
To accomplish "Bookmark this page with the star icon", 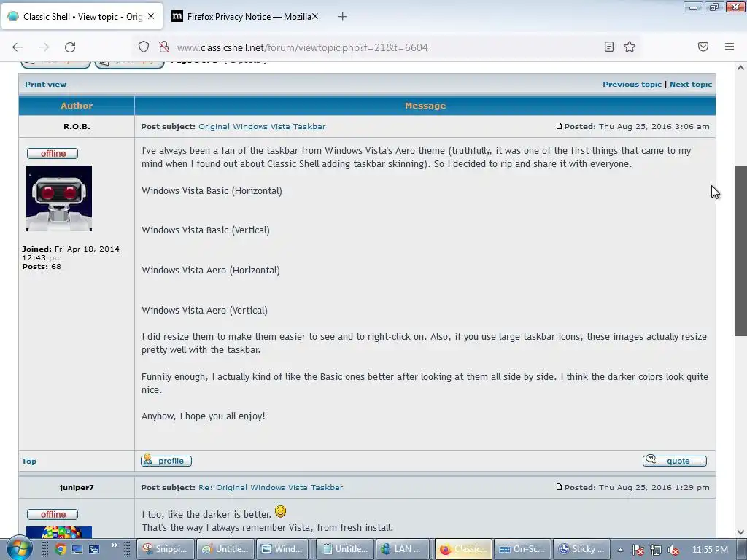I will pos(630,47).
